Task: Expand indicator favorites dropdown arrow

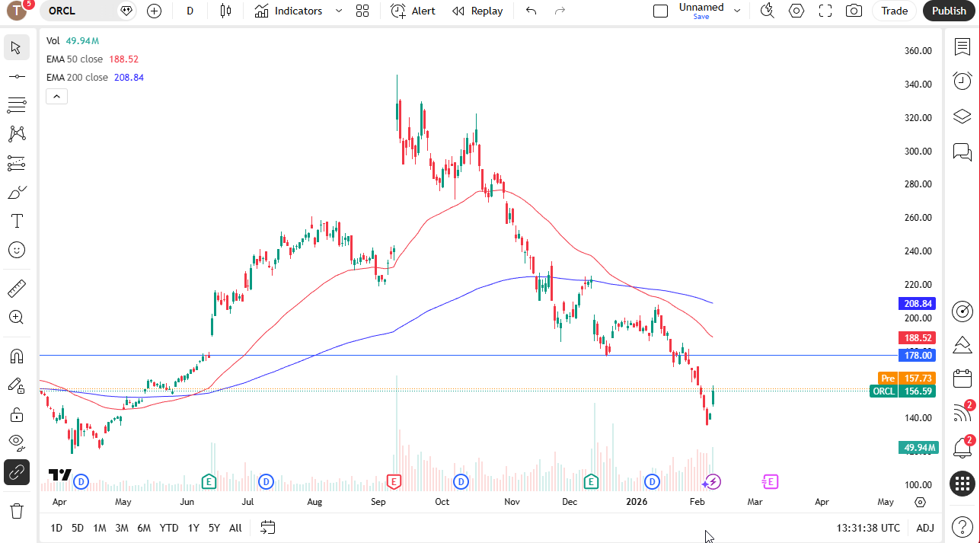Action: (339, 11)
